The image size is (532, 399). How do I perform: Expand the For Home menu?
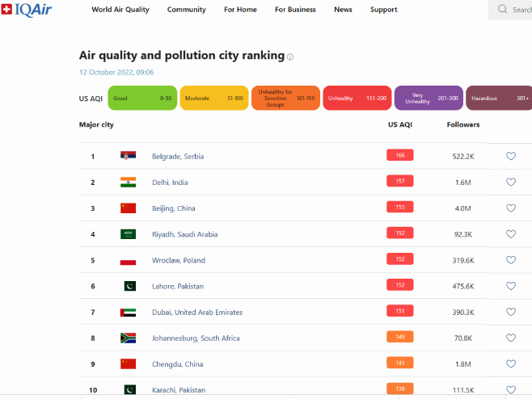[240, 10]
